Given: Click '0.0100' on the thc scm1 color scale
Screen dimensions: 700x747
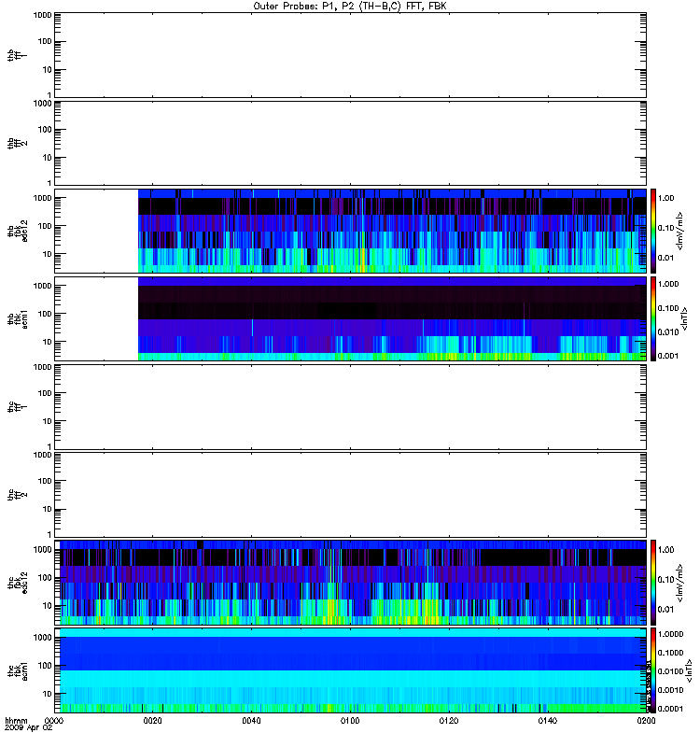Looking at the screenshot, I should coord(670,671).
